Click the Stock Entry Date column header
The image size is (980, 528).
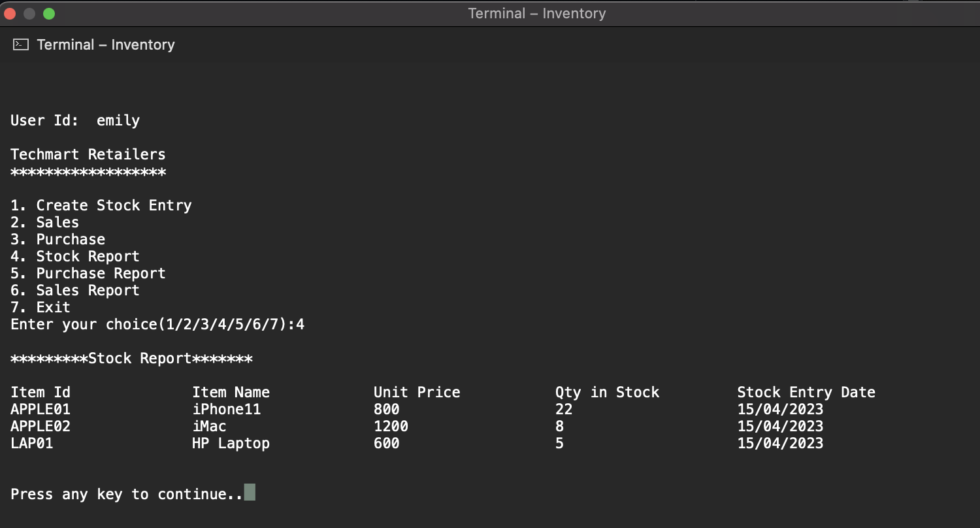806,393
